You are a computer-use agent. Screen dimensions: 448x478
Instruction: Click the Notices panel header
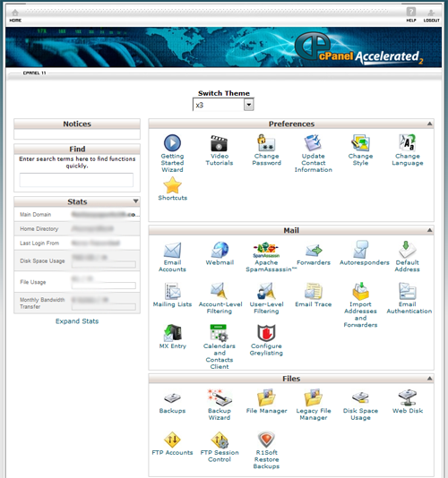pos(77,124)
